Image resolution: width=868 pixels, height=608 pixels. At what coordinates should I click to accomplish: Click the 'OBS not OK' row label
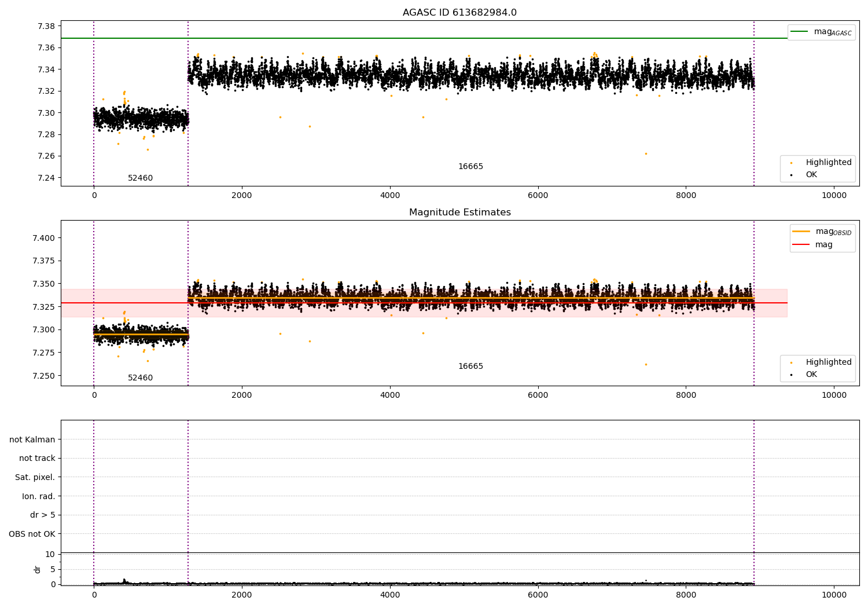click(x=32, y=534)
